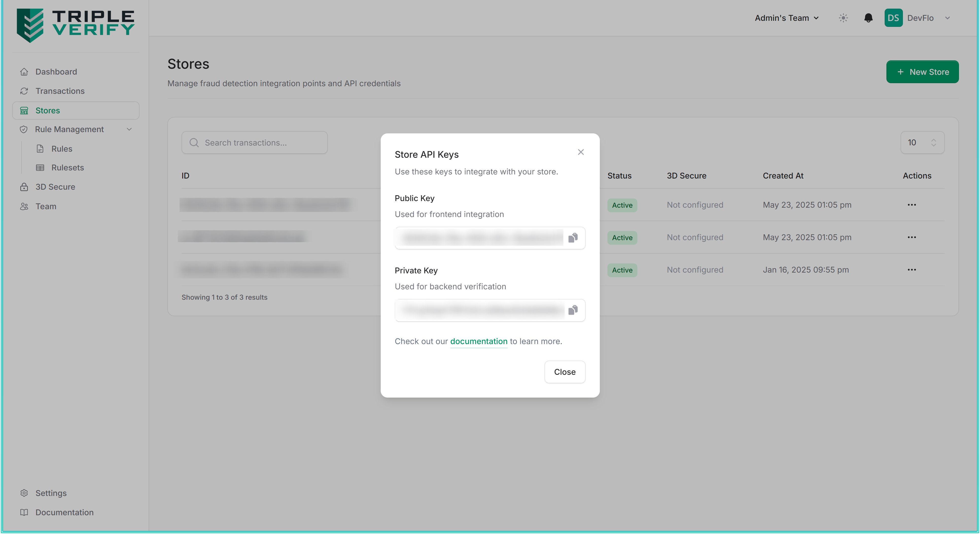Open actions menu for first store row
The image size is (980, 534).
pos(912,205)
